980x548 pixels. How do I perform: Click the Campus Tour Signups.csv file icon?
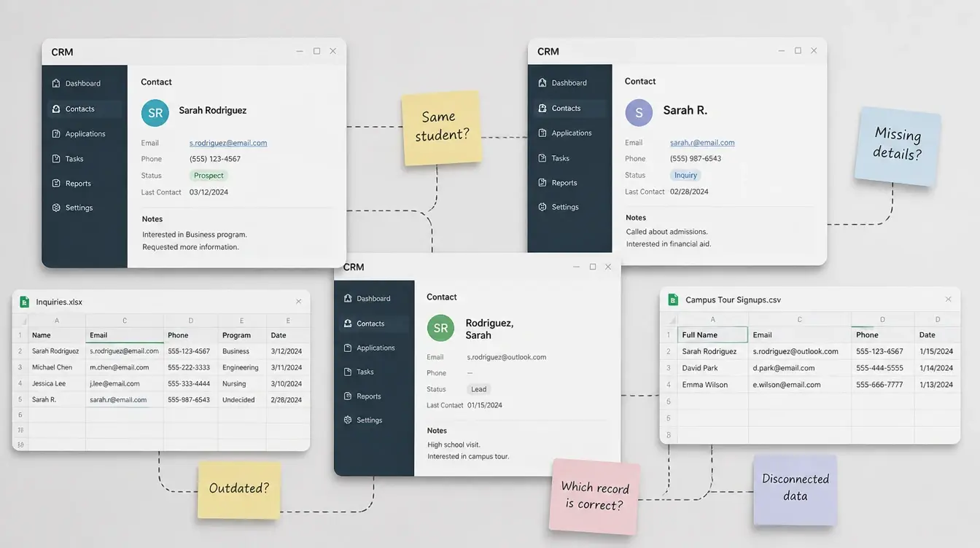(672, 300)
